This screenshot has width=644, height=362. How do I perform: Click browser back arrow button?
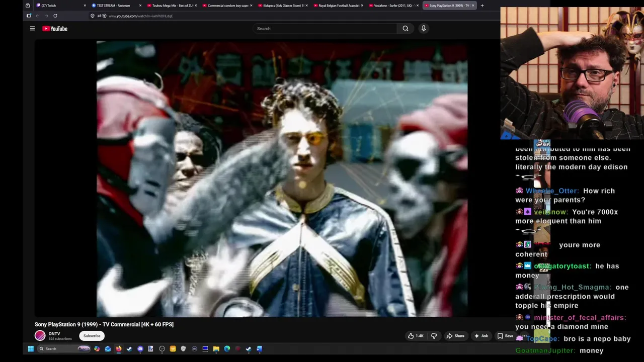tap(37, 16)
